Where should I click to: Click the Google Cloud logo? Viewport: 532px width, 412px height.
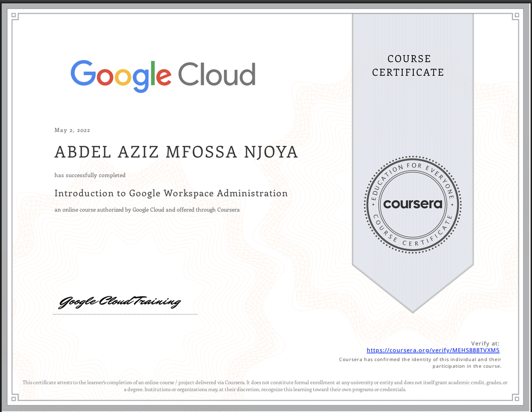pyautogui.click(x=162, y=75)
